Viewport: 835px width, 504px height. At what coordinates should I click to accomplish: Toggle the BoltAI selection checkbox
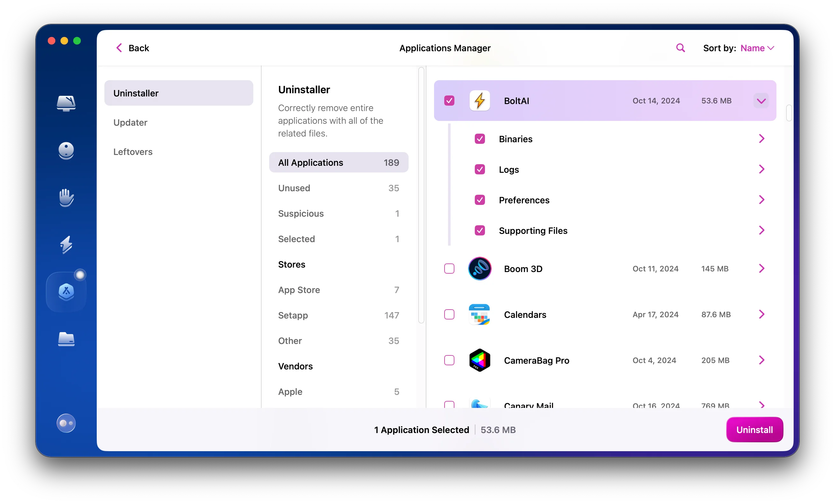[449, 100]
